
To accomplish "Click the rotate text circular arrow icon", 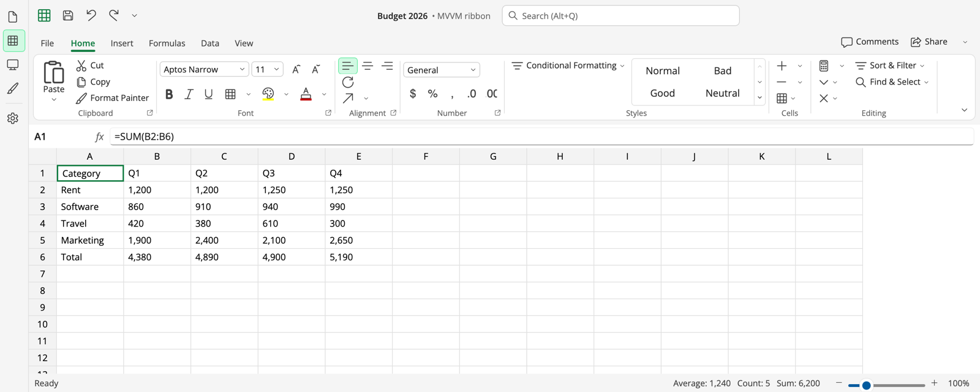I will pos(348,82).
